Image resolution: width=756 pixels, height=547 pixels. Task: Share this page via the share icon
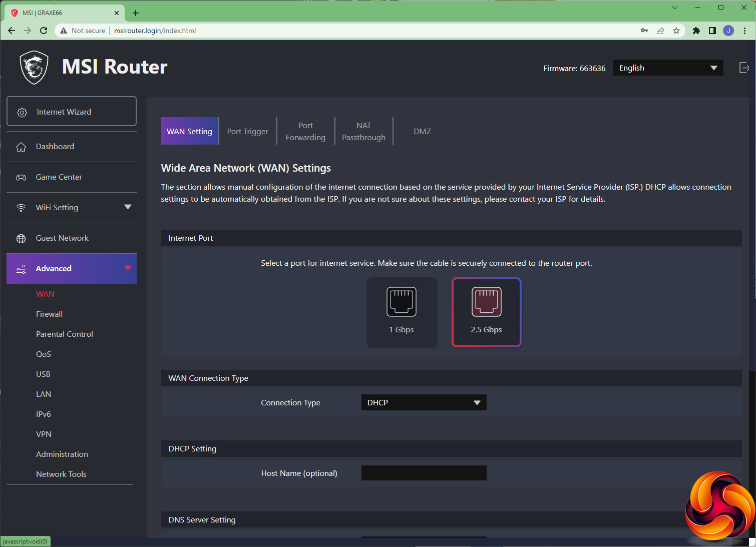(660, 31)
